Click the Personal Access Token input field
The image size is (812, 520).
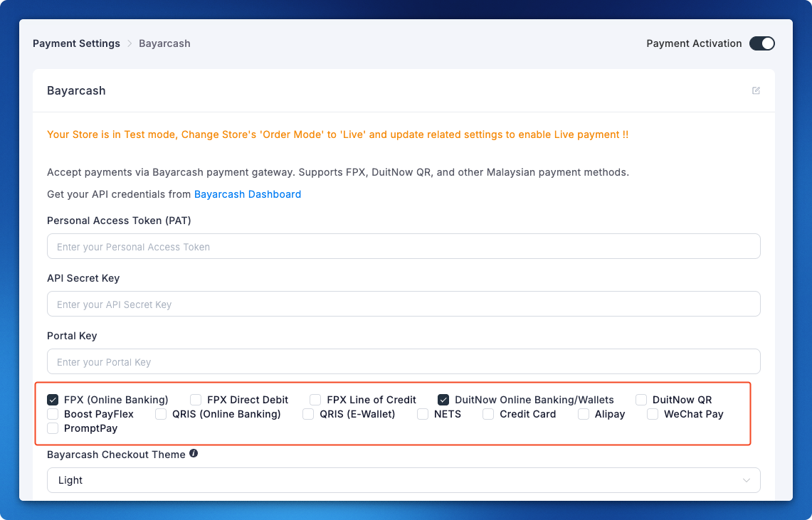coord(404,247)
